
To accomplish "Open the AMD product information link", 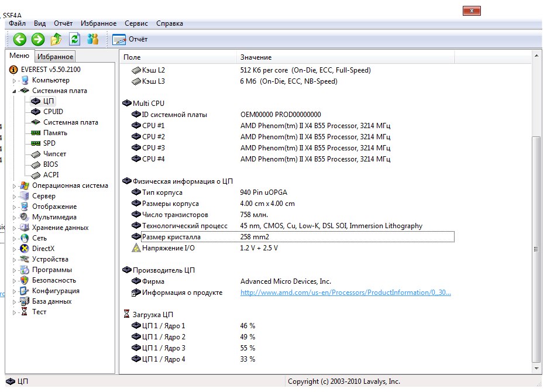I will [x=345, y=293].
